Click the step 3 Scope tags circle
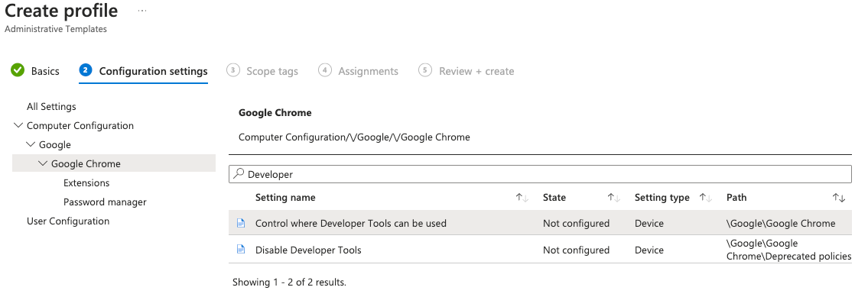Screen dimensions: 868x297 pyautogui.click(x=233, y=70)
